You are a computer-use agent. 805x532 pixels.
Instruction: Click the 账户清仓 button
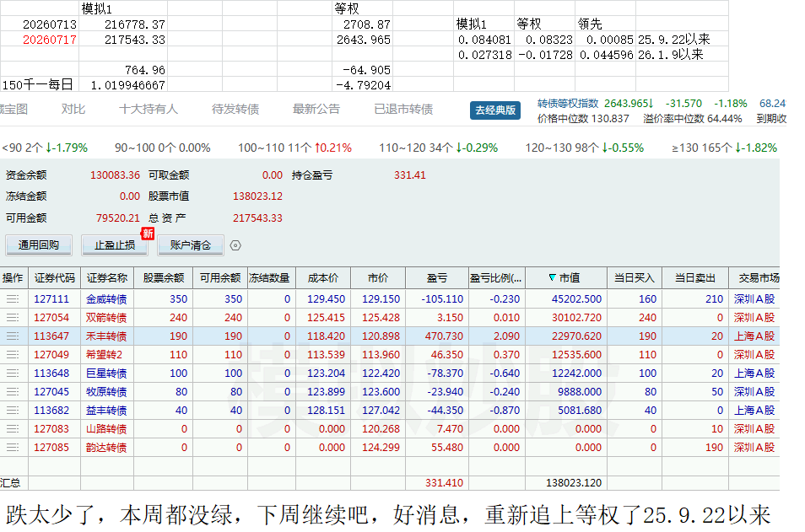(191, 245)
